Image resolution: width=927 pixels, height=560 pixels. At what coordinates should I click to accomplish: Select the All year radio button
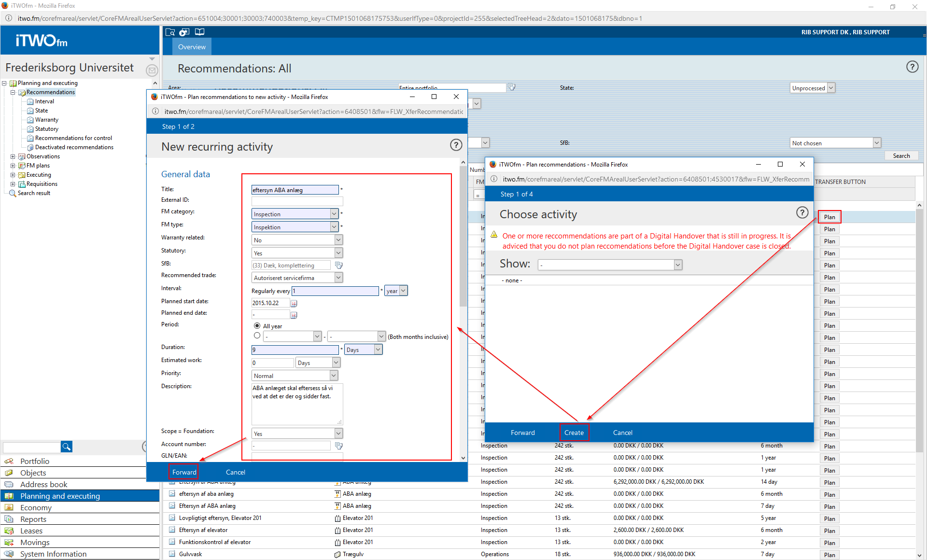point(257,326)
